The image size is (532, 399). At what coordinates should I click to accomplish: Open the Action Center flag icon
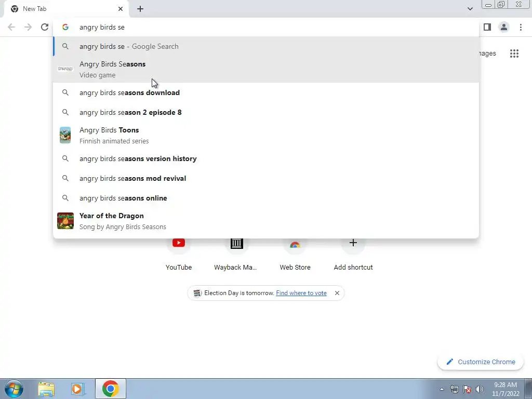tap(467, 389)
